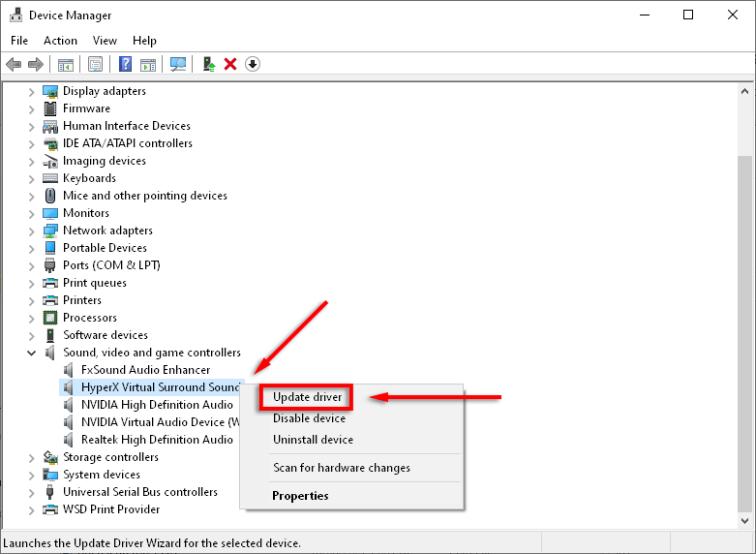Click the Realtek High Definition Audio speaker icon
756x554 pixels.
click(69, 440)
